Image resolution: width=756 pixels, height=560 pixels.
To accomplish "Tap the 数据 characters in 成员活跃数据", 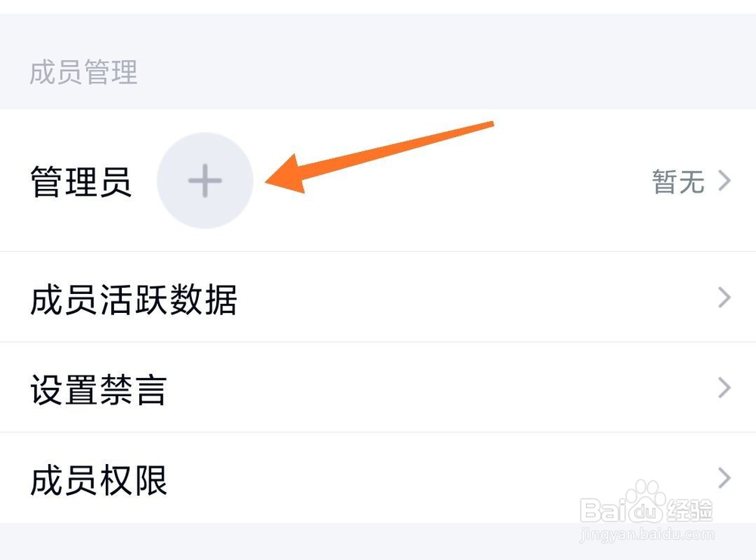I will click(203, 299).
